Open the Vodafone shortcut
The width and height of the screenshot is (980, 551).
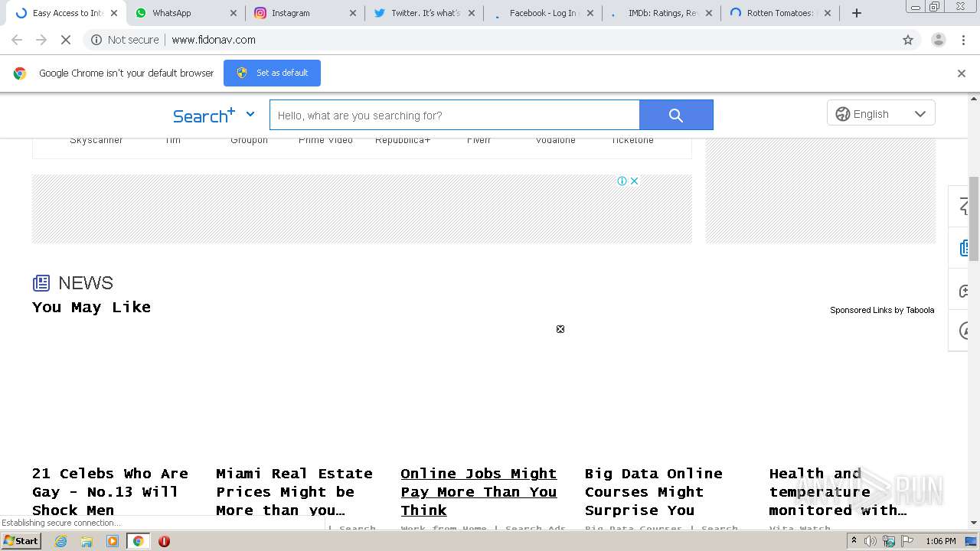[556, 140]
